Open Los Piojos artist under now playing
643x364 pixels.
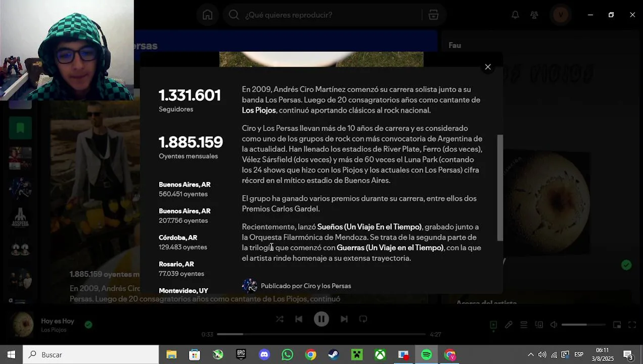[x=54, y=330]
